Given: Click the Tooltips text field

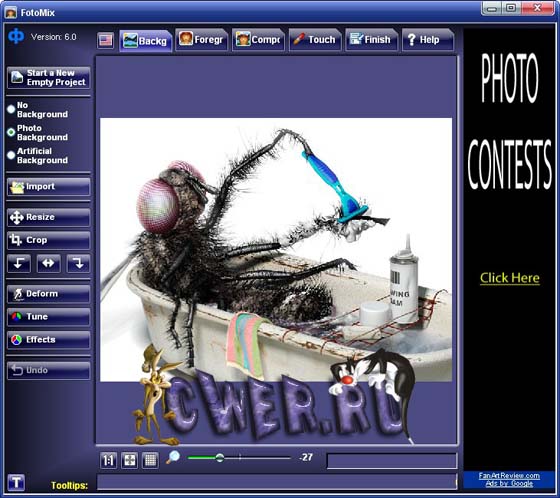Looking at the screenshot, I should 277,482.
